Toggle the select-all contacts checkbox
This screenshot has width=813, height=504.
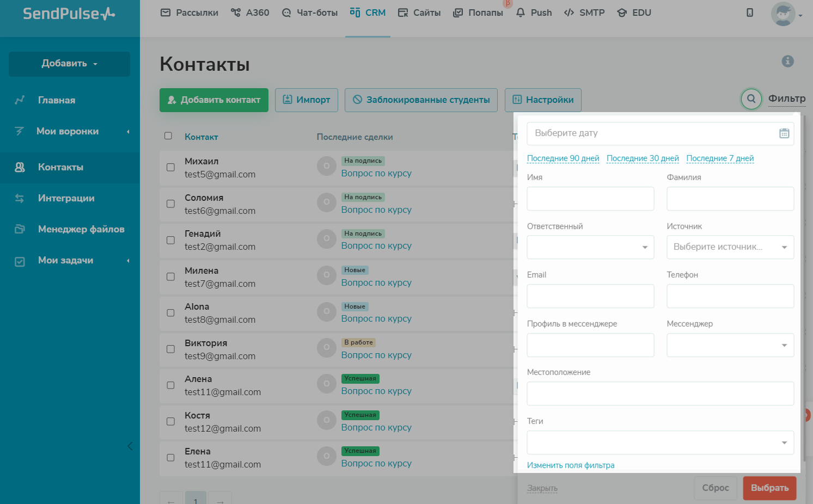168,136
